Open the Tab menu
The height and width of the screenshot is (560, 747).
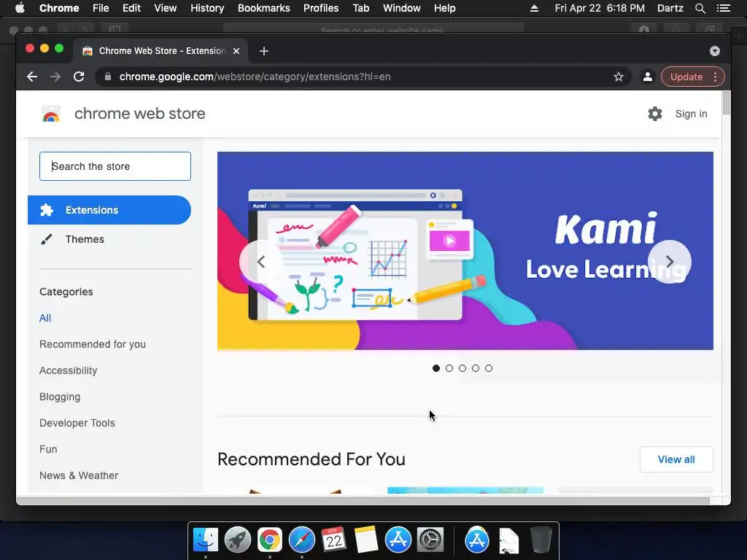coord(361,8)
